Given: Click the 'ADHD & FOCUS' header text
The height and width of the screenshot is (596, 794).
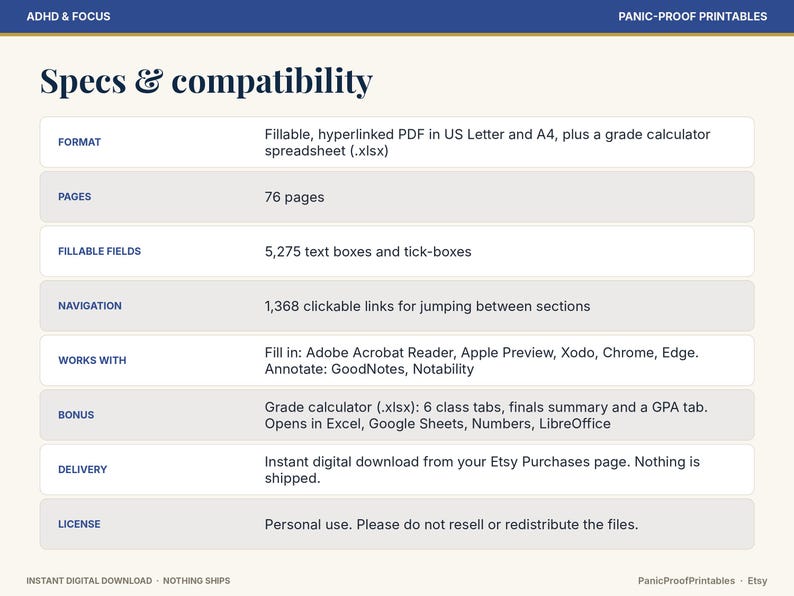Looking at the screenshot, I should pyautogui.click(x=68, y=16).
